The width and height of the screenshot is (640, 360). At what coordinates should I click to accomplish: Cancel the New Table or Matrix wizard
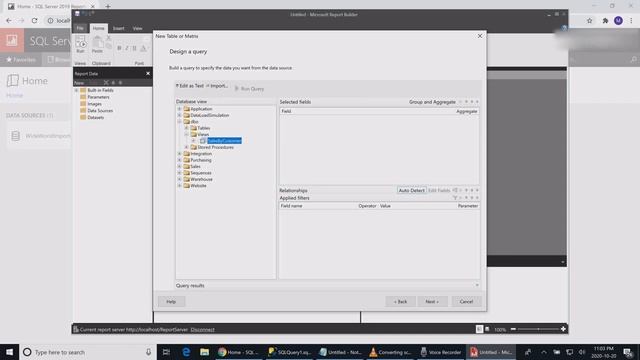point(466,302)
